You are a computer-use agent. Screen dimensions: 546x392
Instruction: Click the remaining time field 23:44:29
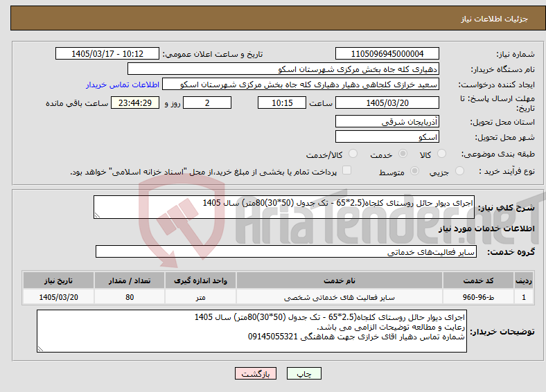click(135, 103)
